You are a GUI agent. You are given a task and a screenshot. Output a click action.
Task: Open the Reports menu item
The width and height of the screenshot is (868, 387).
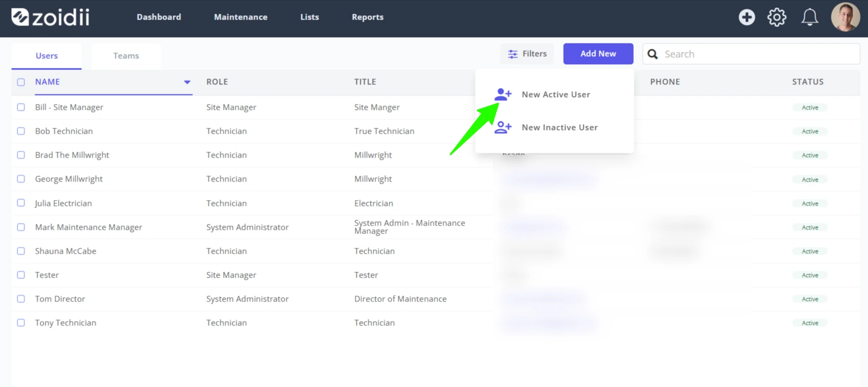pos(368,17)
